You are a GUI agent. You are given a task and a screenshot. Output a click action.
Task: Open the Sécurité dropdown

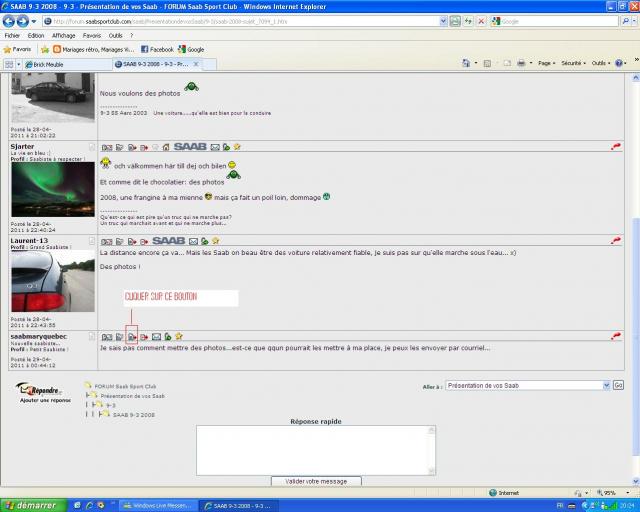[x=573, y=63]
